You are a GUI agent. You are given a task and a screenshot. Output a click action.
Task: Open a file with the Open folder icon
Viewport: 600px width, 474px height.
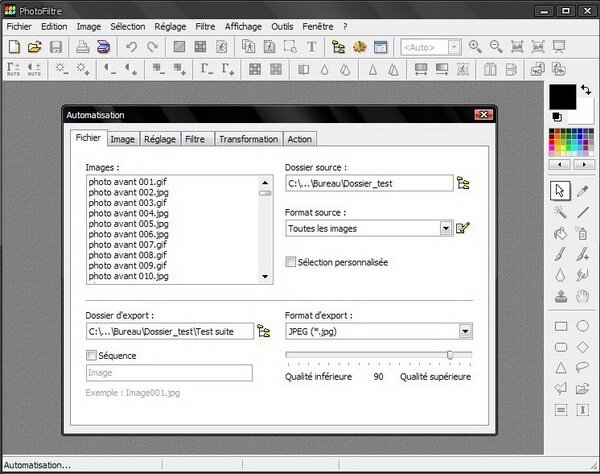[34, 47]
